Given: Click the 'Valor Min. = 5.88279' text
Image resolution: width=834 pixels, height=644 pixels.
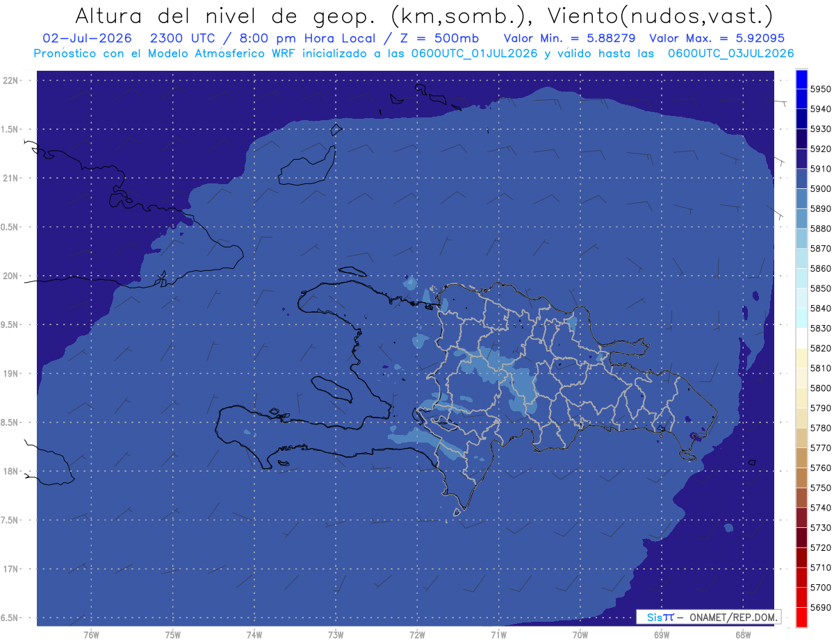Looking at the screenshot, I should pos(569,38).
